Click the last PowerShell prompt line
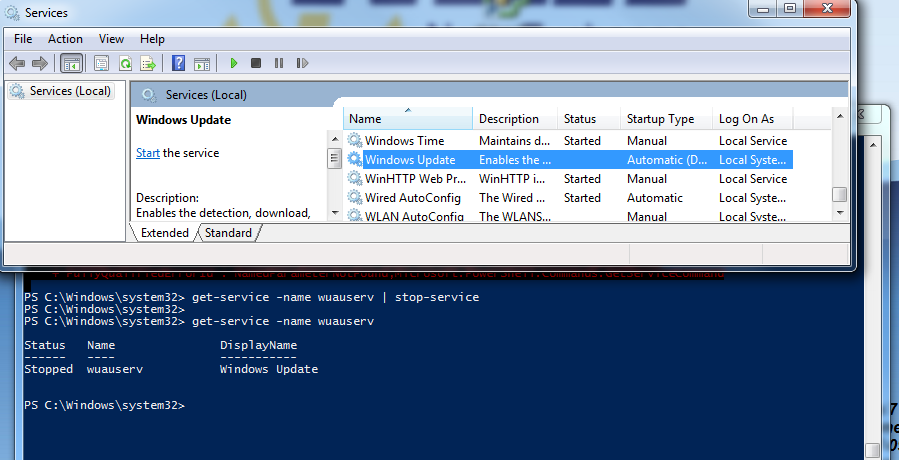899x460 pixels. 104,405
